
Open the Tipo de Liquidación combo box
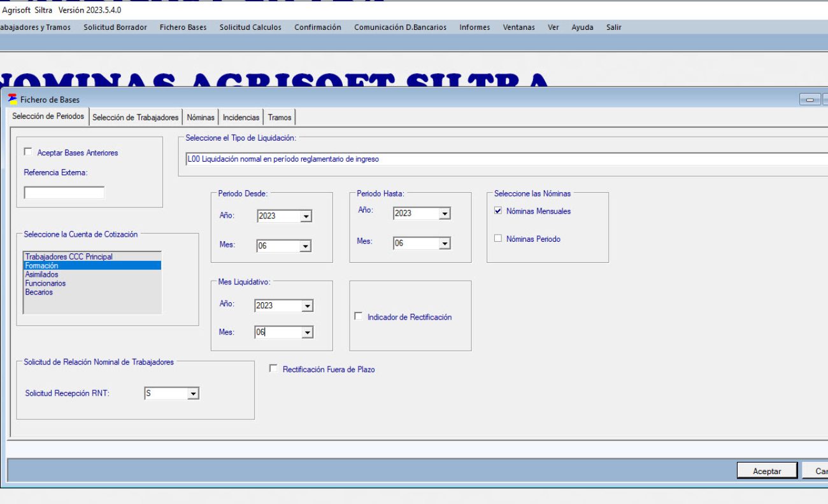click(x=506, y=159)
